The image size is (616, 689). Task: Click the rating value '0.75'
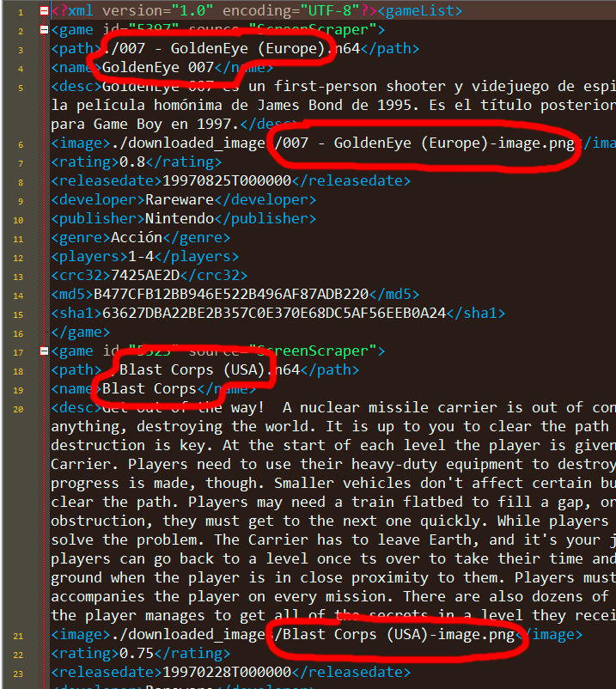(137, 653)
